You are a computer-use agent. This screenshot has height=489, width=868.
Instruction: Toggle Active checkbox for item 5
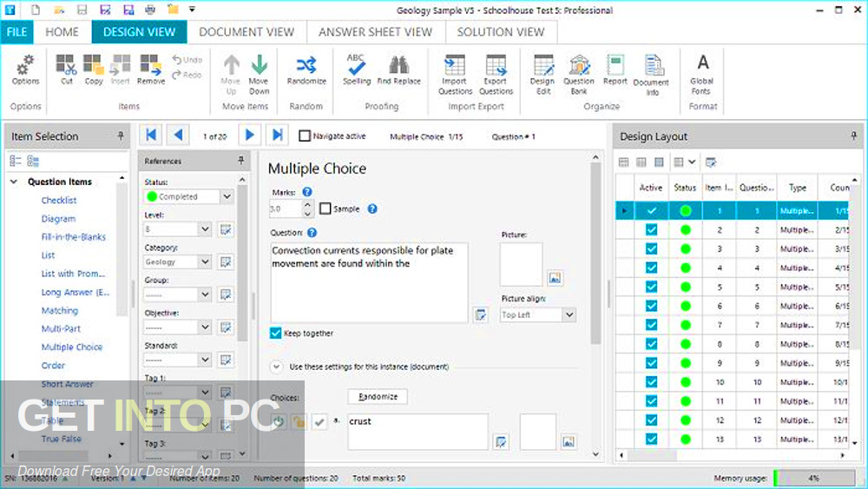tap(652, 287)
